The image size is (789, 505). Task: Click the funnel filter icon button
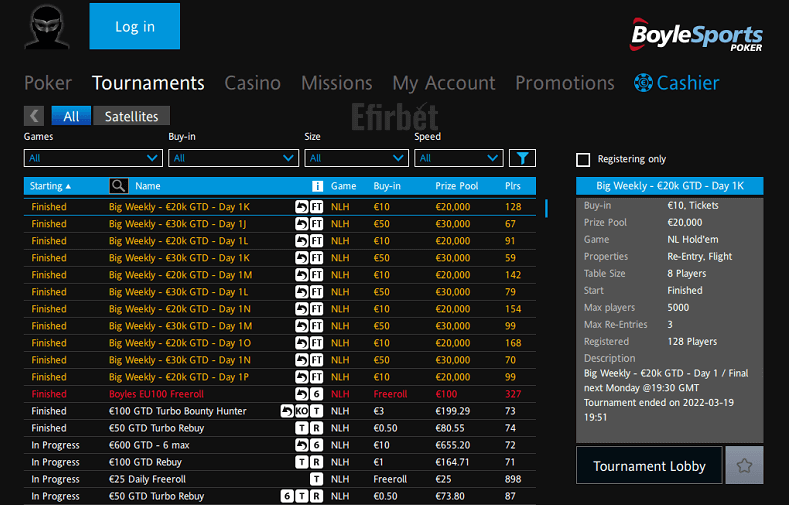522,158
